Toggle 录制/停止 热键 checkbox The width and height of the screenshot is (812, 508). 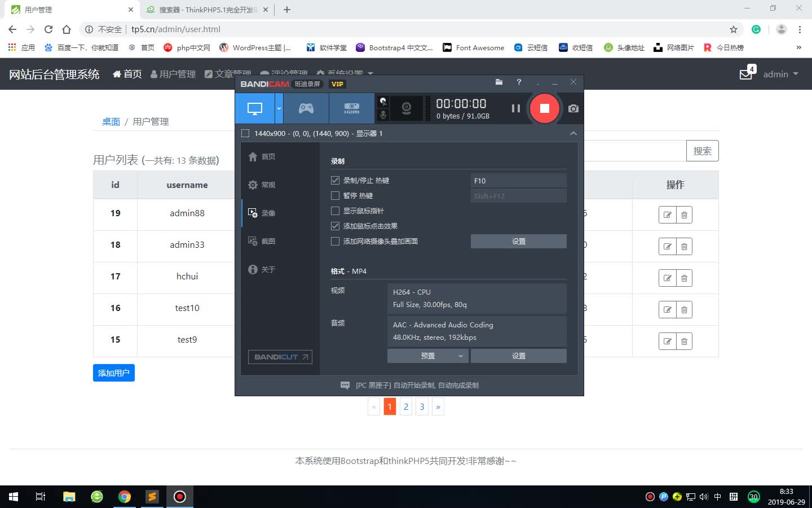point(335,180)
